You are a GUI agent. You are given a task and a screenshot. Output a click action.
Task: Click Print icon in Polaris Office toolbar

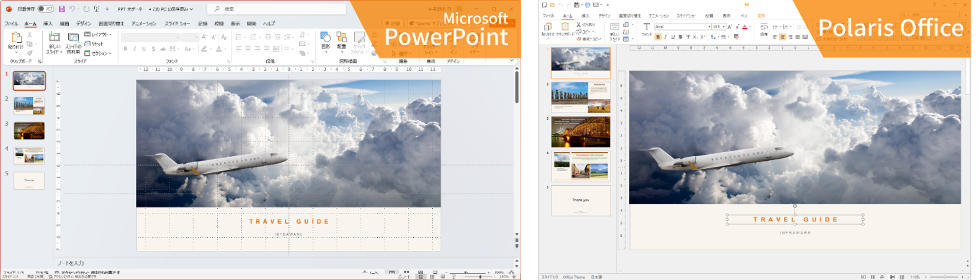[x=587, y=5]
